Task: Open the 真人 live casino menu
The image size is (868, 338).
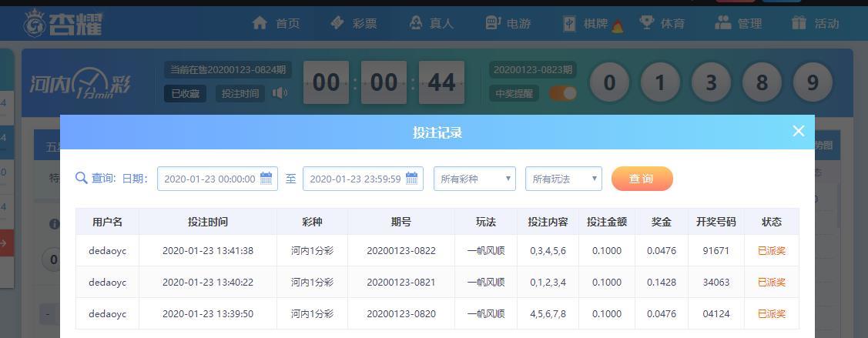Action: point(431,23)
